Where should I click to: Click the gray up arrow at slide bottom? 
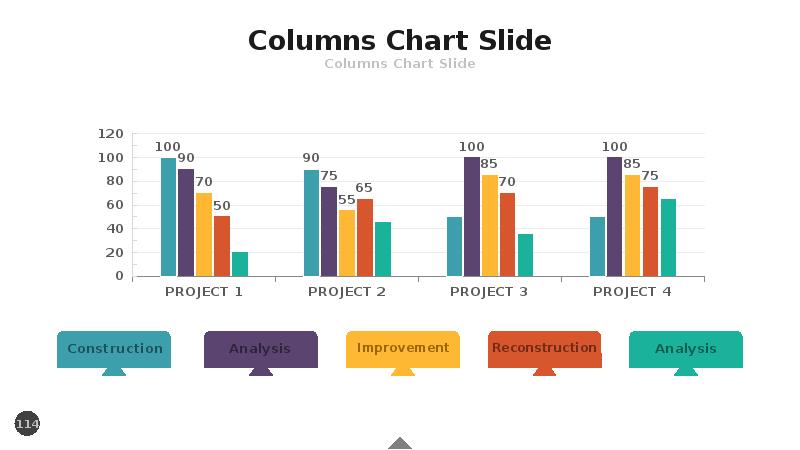click(x=400, y=443)
